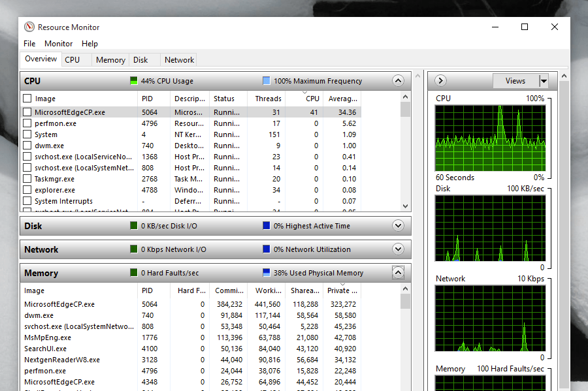Open the File menu

tap(29, 44)
